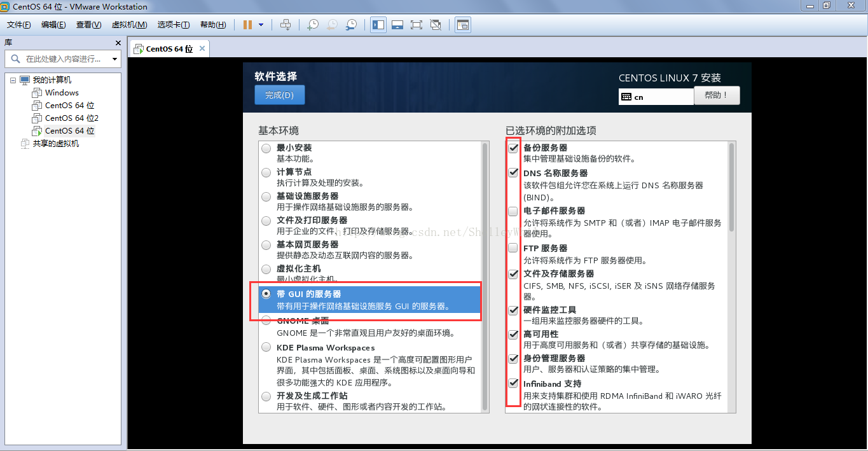Toggle the Infiniband 支持 checkbox
This screenshot has height=451, width=868.
click(x=513, y=384)
